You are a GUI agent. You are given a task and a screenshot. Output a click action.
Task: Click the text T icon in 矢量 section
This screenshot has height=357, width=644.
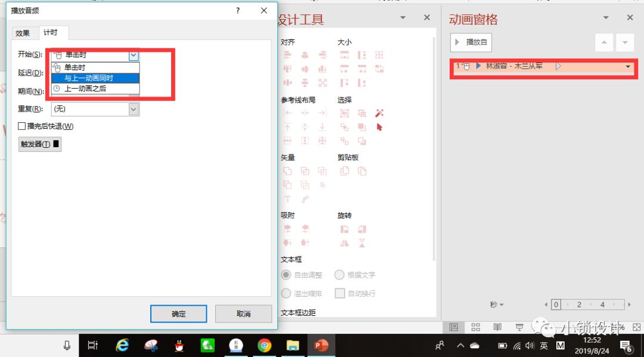point(288,199)
